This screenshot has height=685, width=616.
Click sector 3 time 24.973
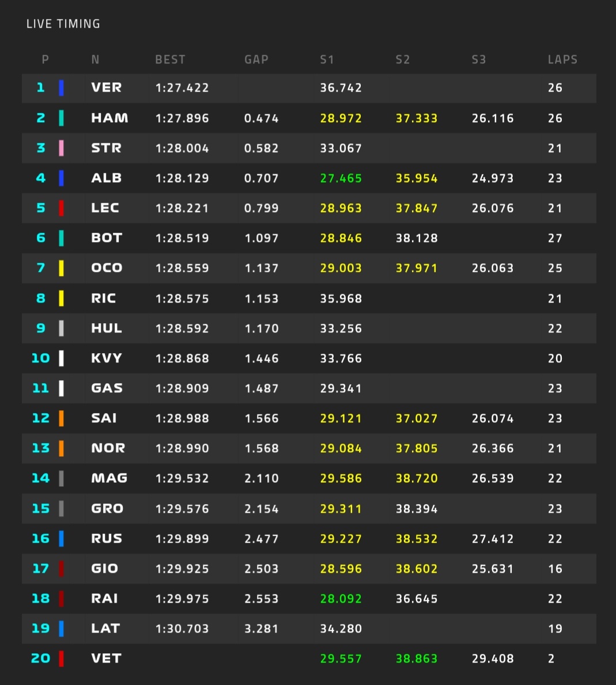[x=492, y=178]
